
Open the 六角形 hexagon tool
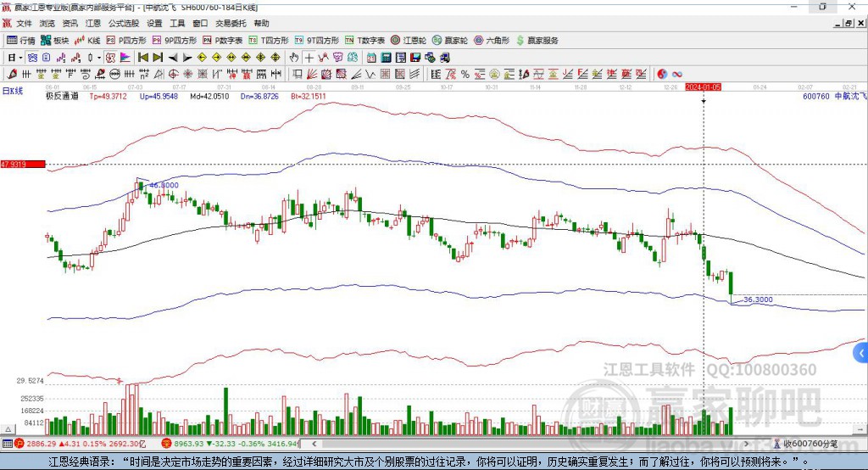tap(491, 40)
